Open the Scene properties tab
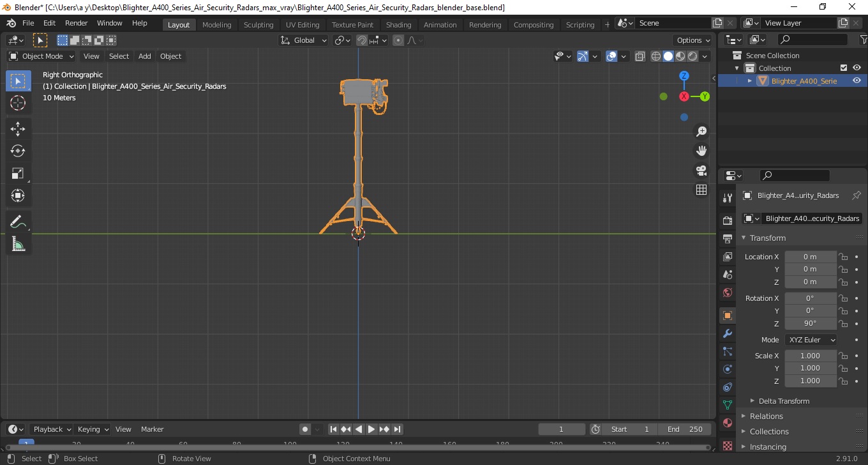The height and width of the screenshot is (465, 868). click(x=727, y=274)
